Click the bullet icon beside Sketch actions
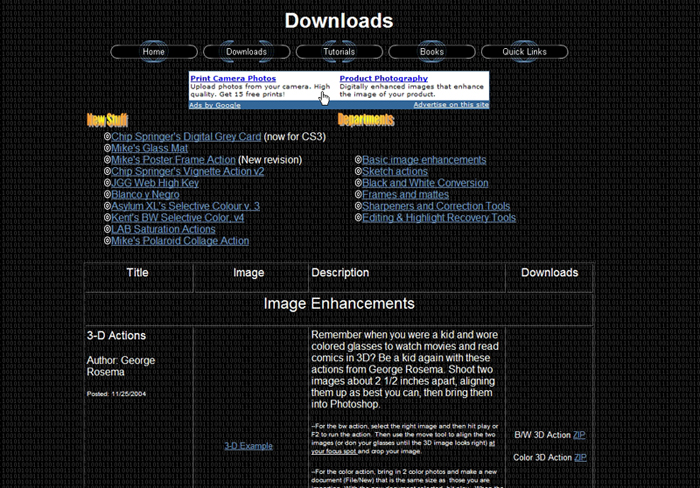The height and width of the screenshot is (488, 700). pos(358,172)
